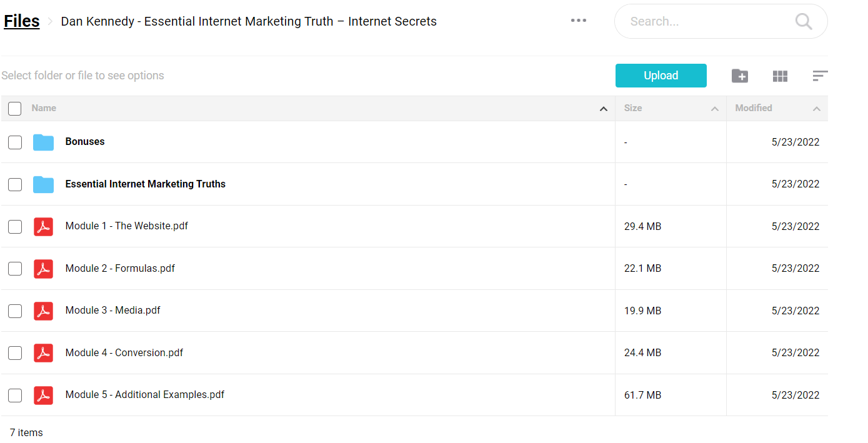Select checkbox for Module 2 - Formulas.pdf
This screenshot has height=443, width=868.
coord(15,269)
